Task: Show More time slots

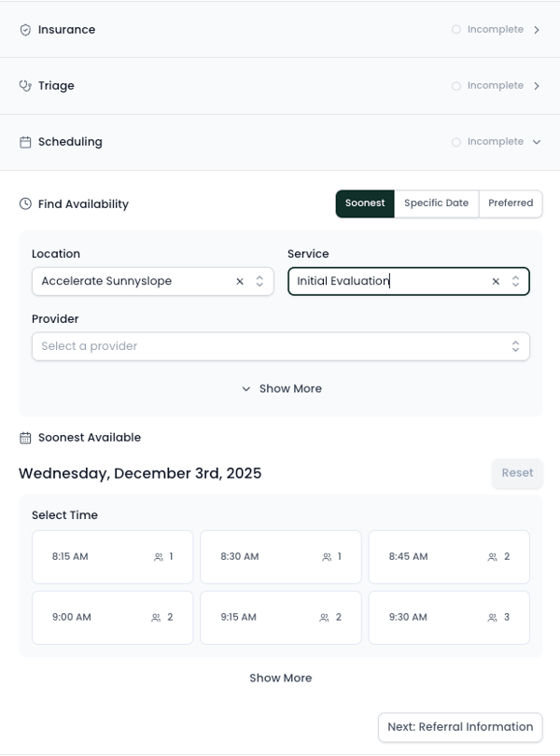Action: click(280, 678)
